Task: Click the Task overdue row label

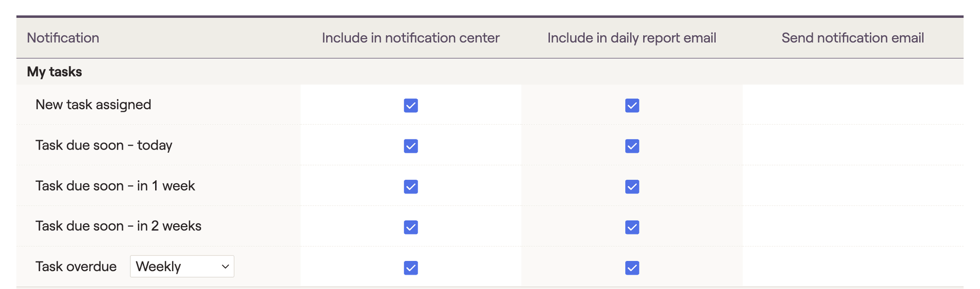Action: coord(76,267)
